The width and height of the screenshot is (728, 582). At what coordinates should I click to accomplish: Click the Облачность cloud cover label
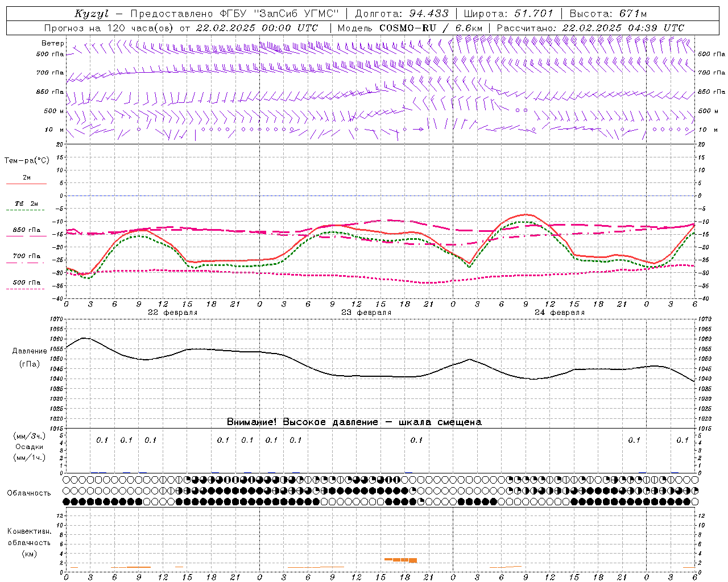[x=29, y=493]
